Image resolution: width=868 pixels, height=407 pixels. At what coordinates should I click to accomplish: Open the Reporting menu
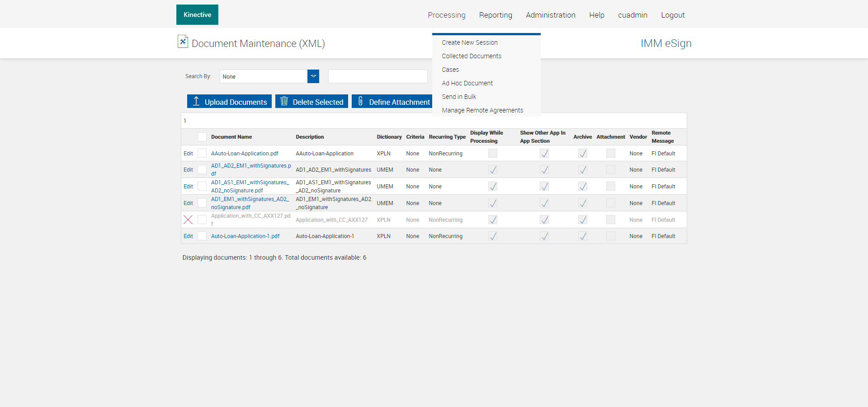point(495,15)
